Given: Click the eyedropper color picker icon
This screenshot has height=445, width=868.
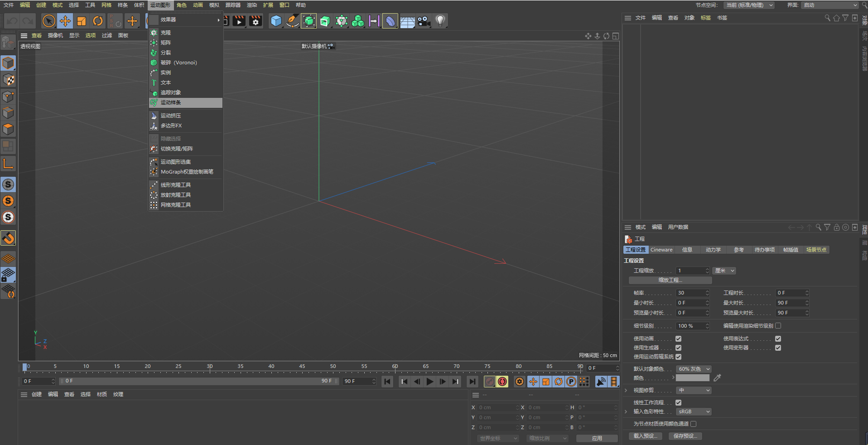Looking at the screenshot, I should [717, 377].
